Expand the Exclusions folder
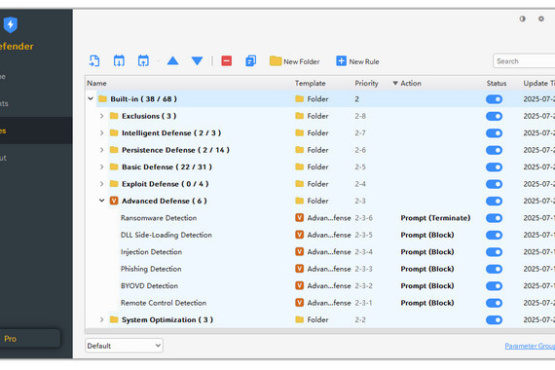 tap(102, 116)
